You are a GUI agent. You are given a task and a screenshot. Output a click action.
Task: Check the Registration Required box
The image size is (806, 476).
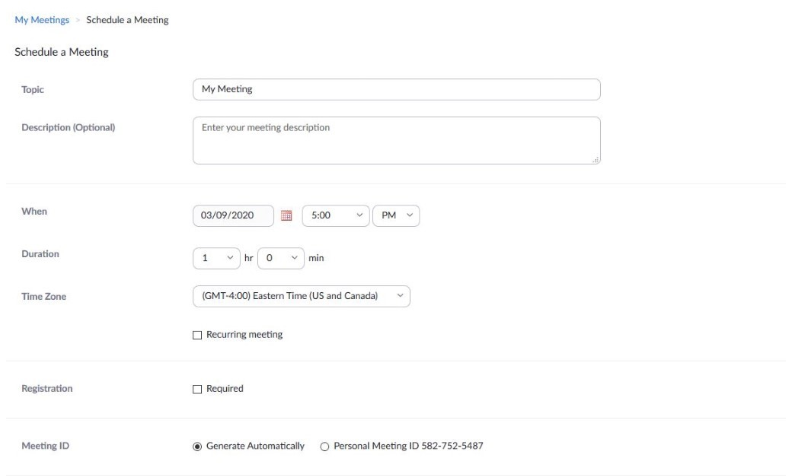197,389
